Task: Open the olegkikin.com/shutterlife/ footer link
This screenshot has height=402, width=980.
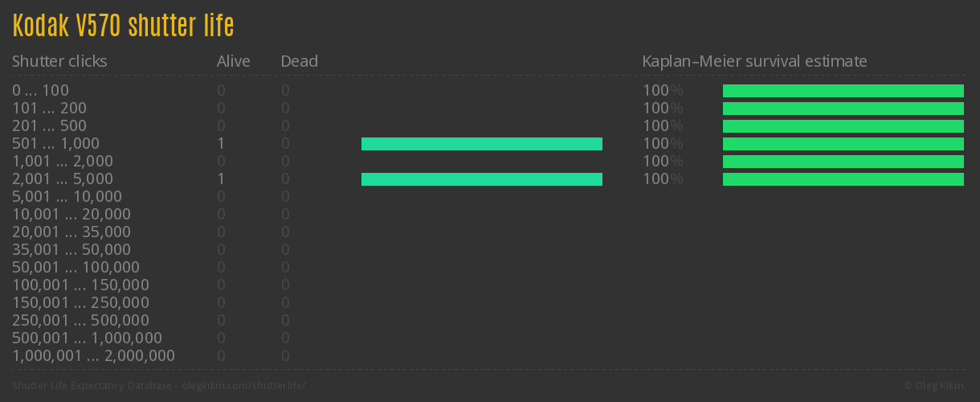Action: tap(245, 386)
